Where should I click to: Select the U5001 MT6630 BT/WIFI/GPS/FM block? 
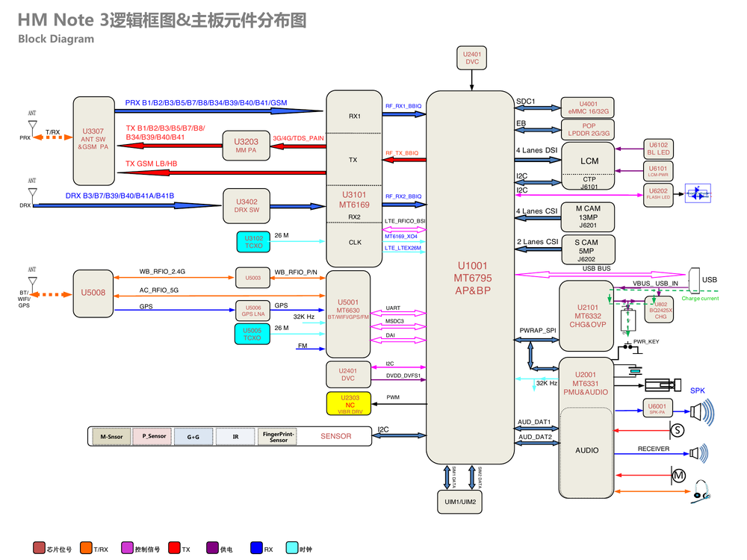click(348, 314)
